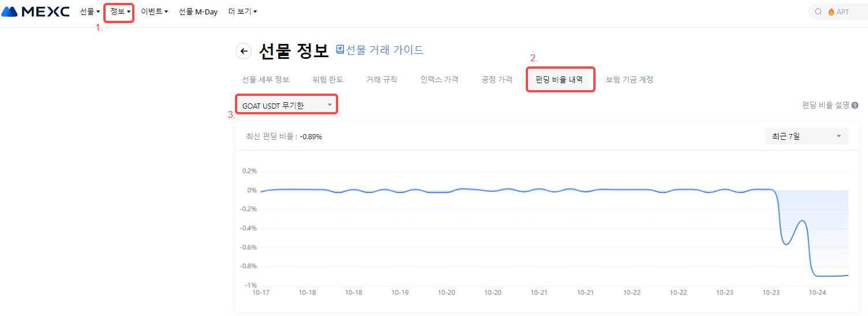868x316 pixels.
Task: Expand the 더 보기 menu
Action: (x=242, y=12)
